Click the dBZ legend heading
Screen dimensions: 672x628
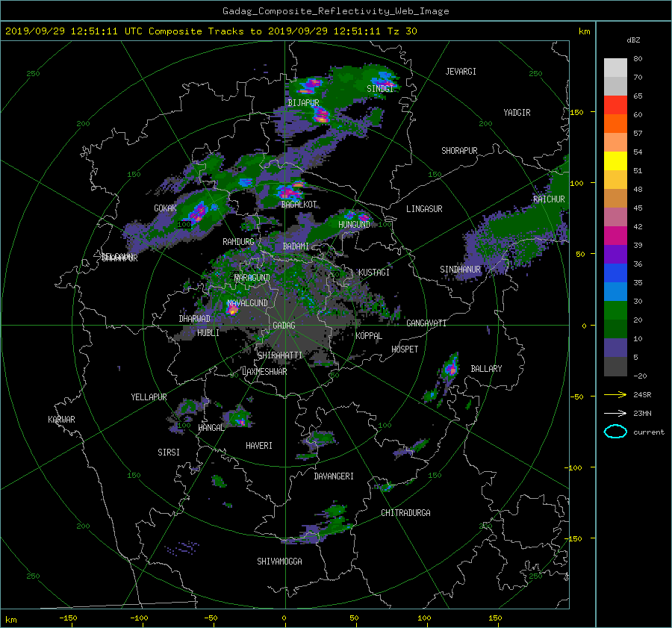tap(633, 40)
